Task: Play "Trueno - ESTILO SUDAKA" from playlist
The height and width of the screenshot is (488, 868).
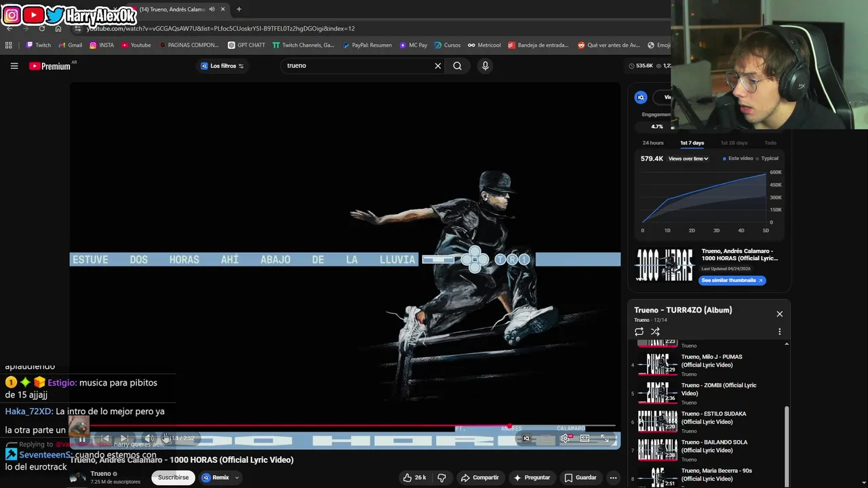Action: (x=707, y=422)
